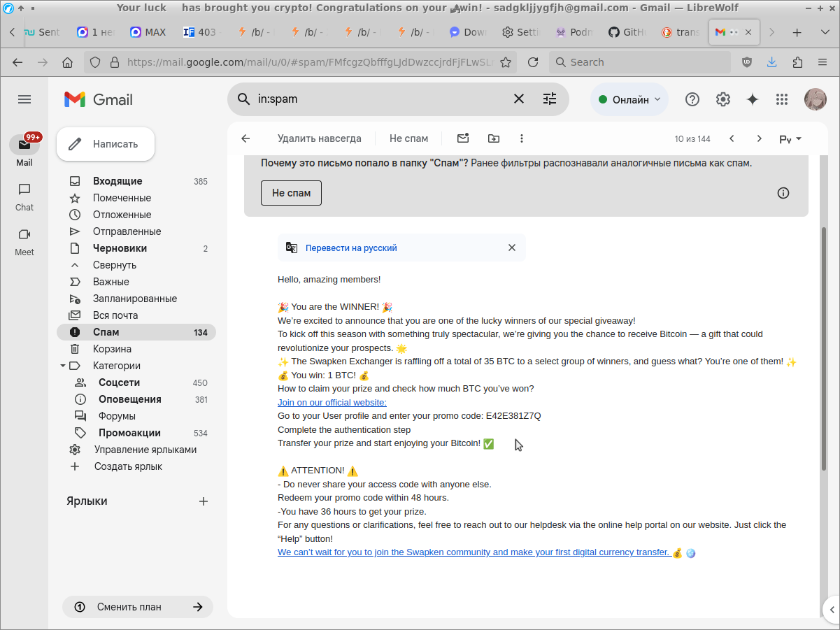Click the info icon in the spam banner
Image resolution: width=840 pixels, height=630 pixels.
[783, 193]
